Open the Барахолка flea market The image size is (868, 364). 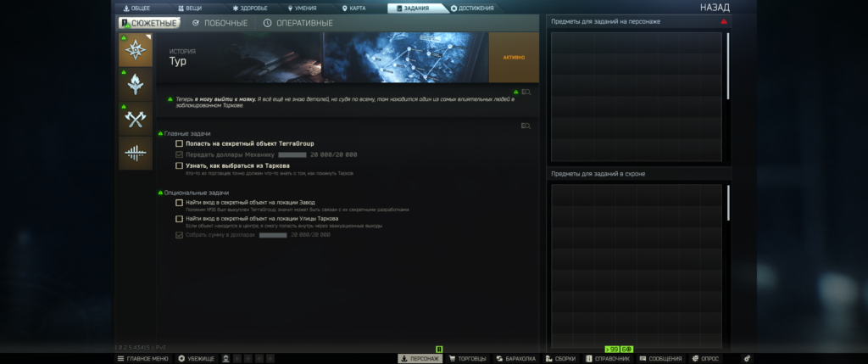click(515, 359)
